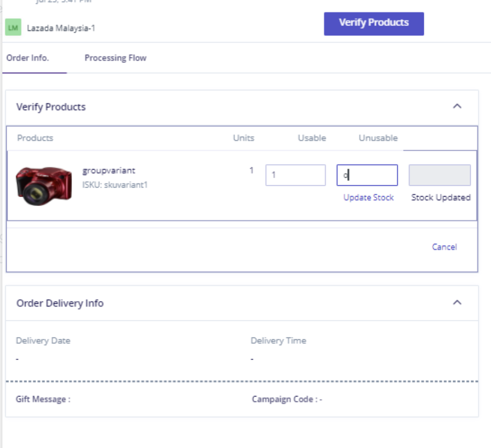Click the Verify Products button

click(x=374, y=24)
